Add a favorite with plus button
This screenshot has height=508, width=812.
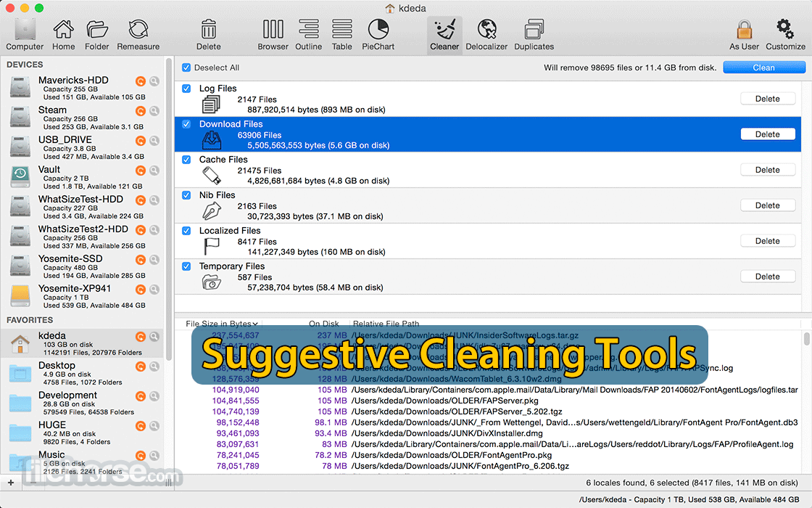click(11, 483)
